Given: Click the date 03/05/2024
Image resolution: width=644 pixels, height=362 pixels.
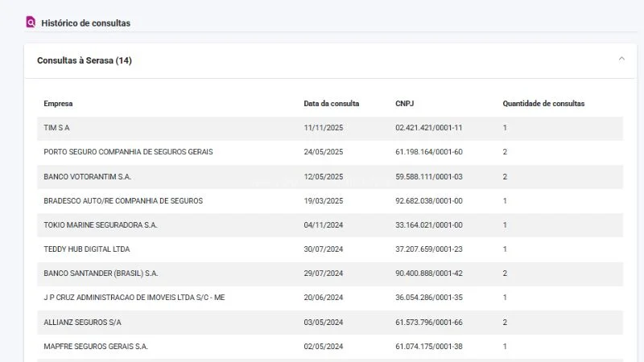Looking at the screenshot, I should click(x=324, y=323).
